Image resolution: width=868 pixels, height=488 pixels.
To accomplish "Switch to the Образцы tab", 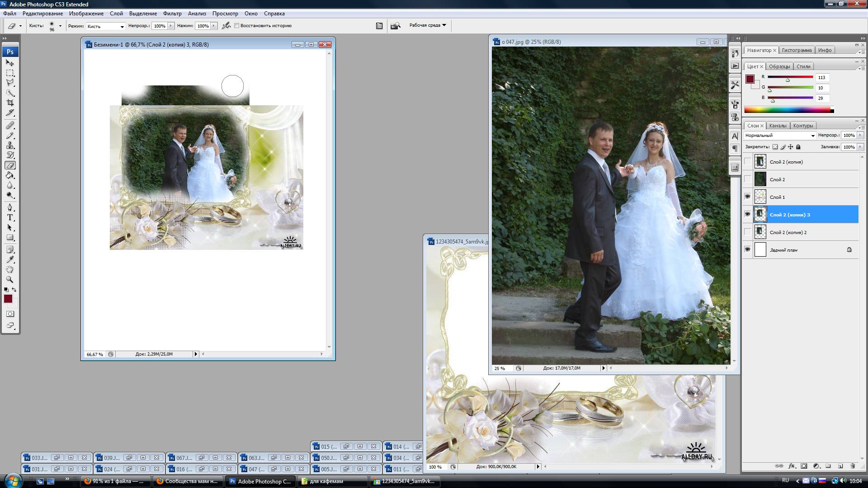I will pyautogui.click(x=779, y=66).
